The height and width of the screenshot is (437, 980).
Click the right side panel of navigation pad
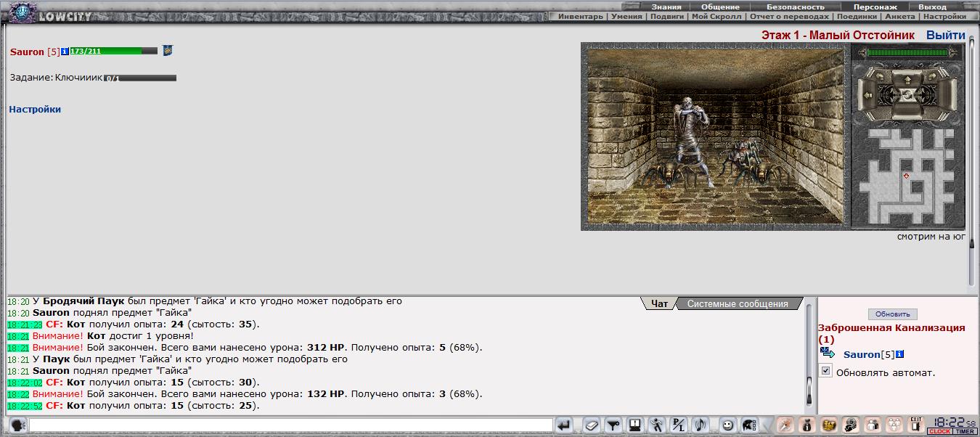pyautogui.click(x=947, y=95)
